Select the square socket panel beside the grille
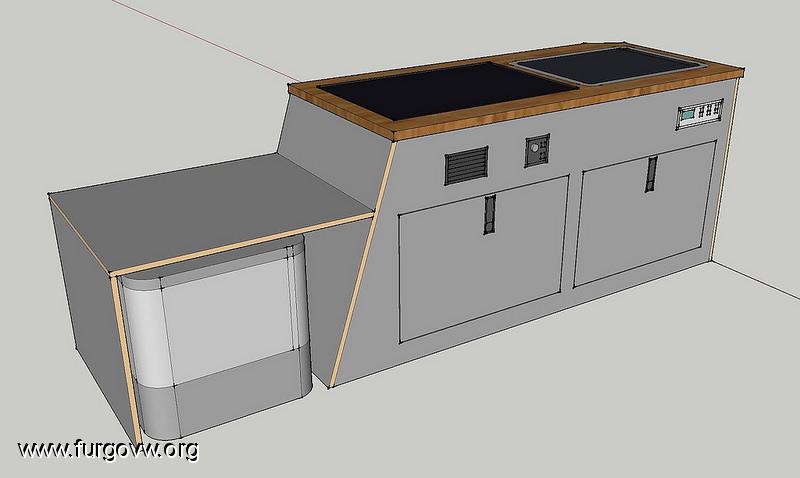Viewport: 800px width, 478px height. 537,150
